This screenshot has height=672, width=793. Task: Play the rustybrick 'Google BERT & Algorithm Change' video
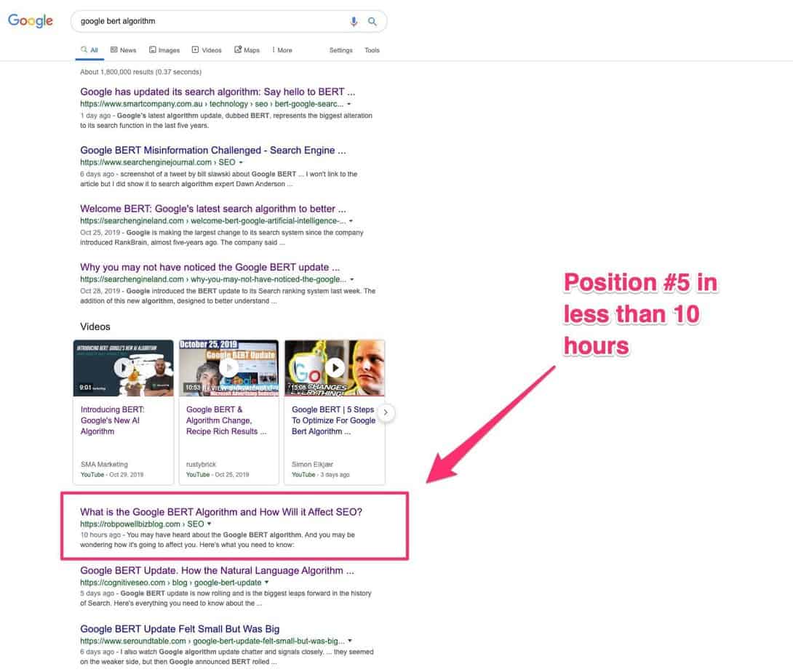tap(228, 367)
